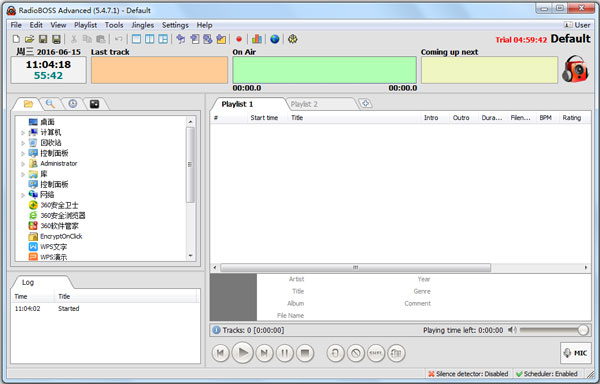Click the Save As floppy icon in toolbar
The image size is (600, 384).
56,39
